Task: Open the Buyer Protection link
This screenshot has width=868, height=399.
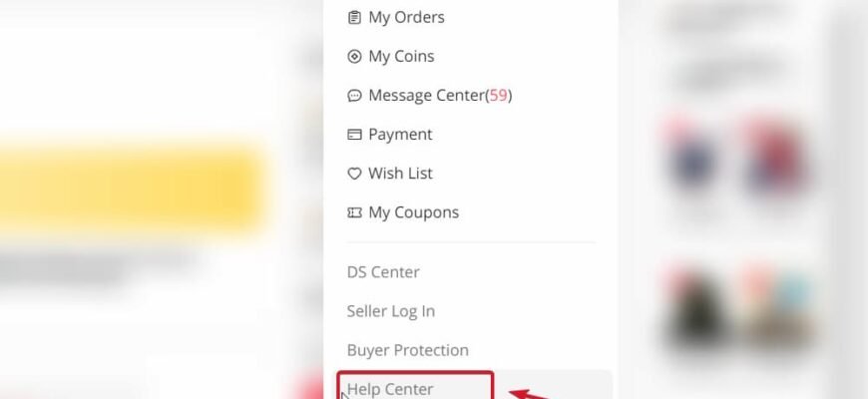Action: (x=407, y=350)
